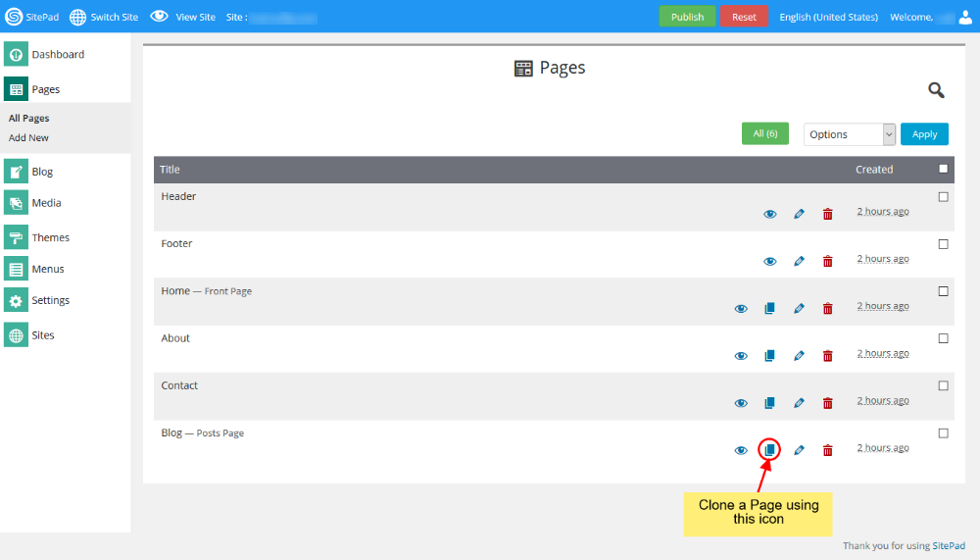The image size is (980, 560).
Task: Open the English (United States) language selector
Action: [x=828, y=17]
